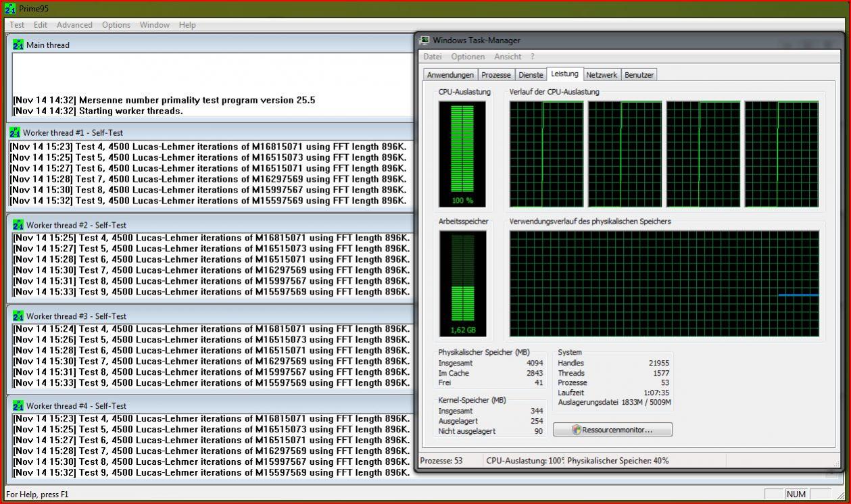This screenshot has width=851, height=504.
Task: Click the CPU-Auslastung 100 % meter
Action: 462,154
